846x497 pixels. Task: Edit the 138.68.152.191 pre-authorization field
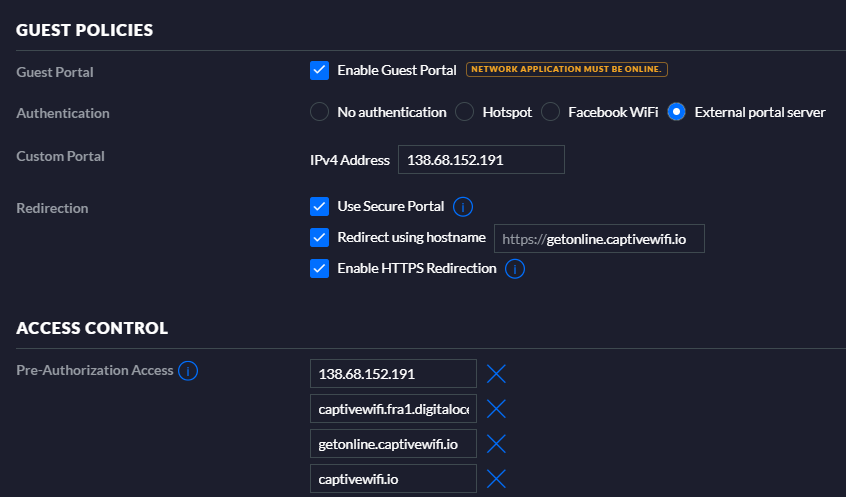(x=393, y=374)
